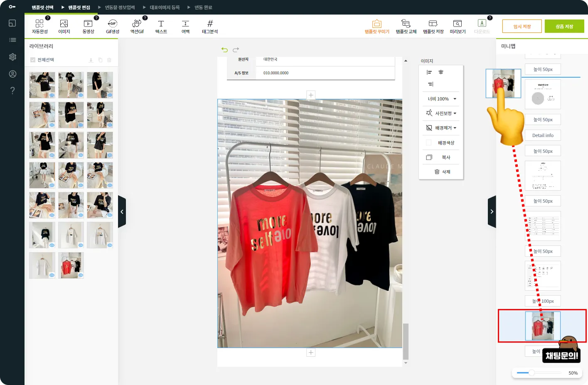Switch to the 대표이미지 등록 step
588x385 pixels.
165,7
